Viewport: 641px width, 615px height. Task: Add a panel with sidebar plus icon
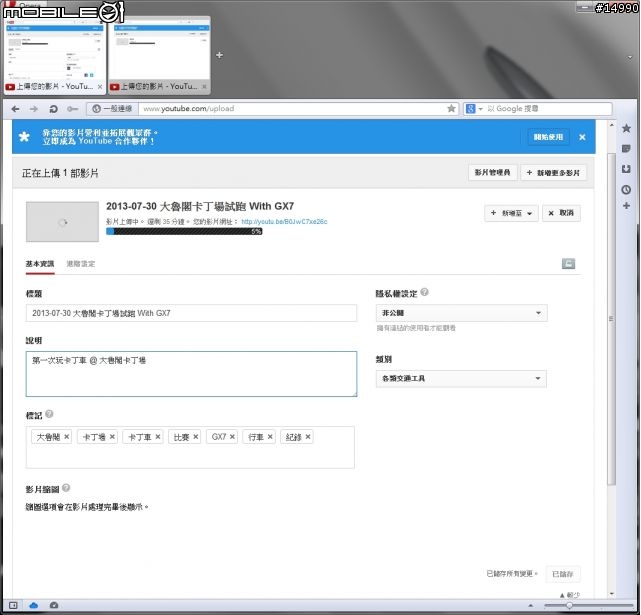tap(626, 206)
